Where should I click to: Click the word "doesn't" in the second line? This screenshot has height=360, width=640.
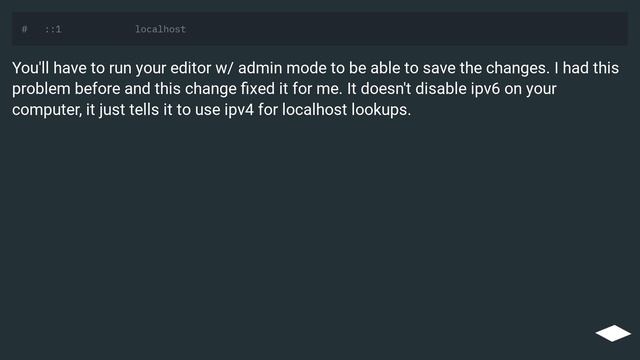[x=386, y=89]
